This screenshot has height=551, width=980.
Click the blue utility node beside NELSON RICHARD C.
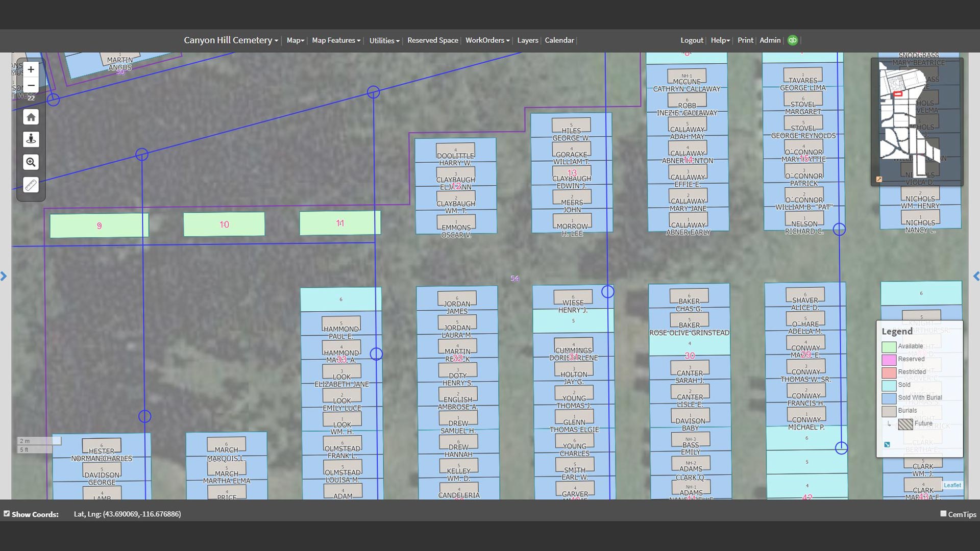(839, 230)
